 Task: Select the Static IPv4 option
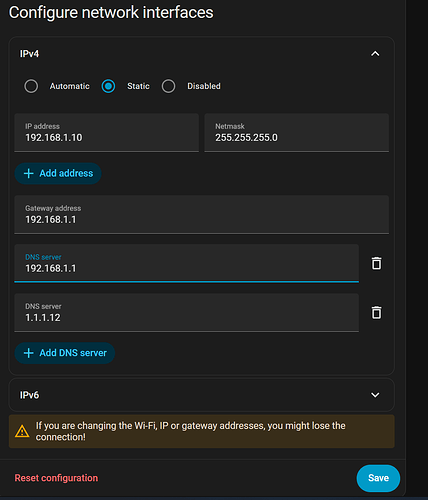[x=108, y=86]
